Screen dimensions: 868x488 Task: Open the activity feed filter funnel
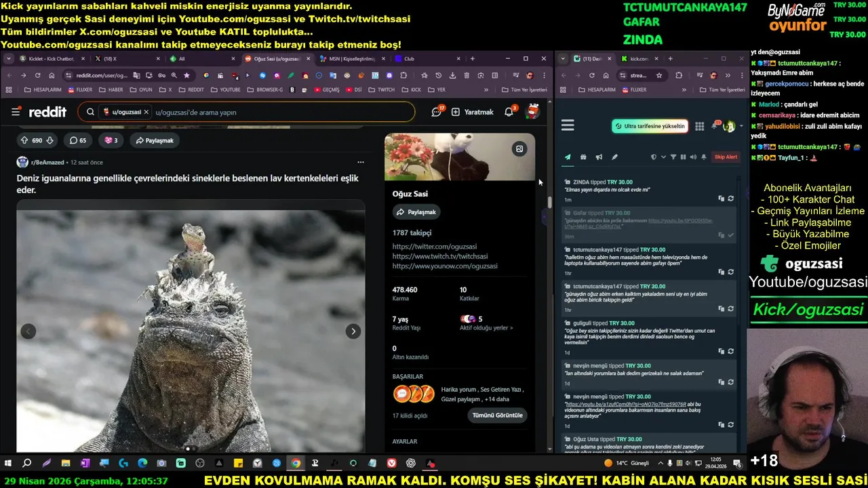(x=673, y=157)
